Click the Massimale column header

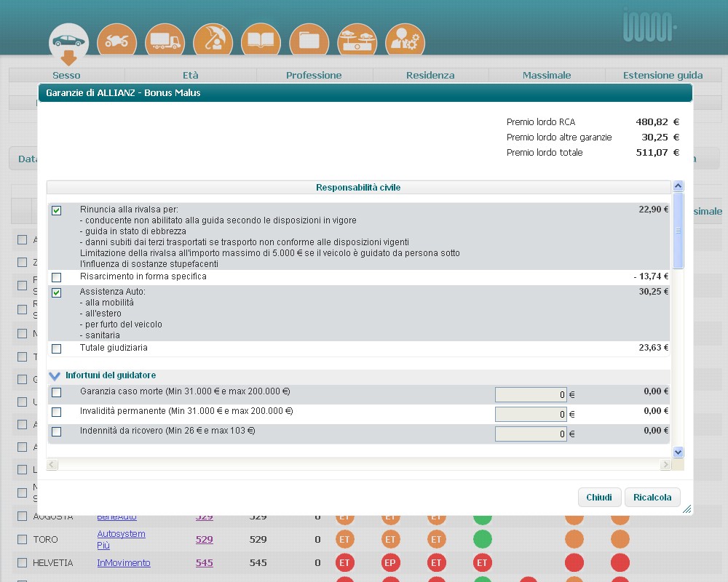(x=547, y=75)
